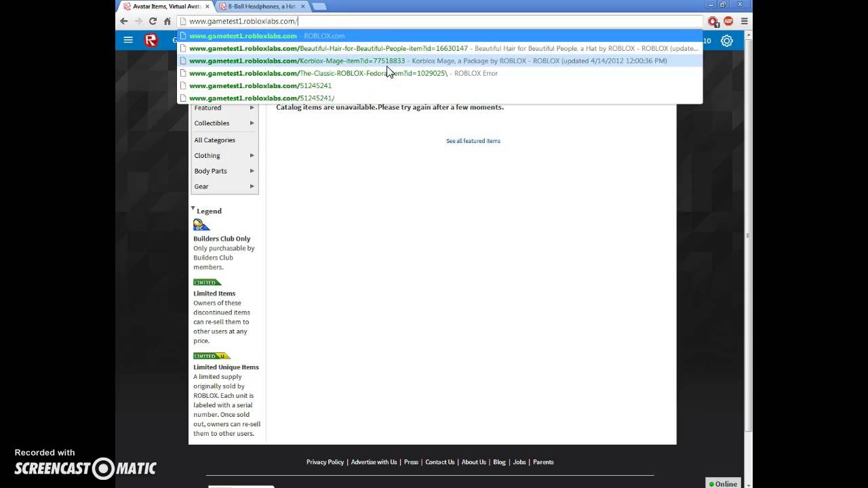Reload the current page
The image size is (868, 488).
[x=153, y=21]
